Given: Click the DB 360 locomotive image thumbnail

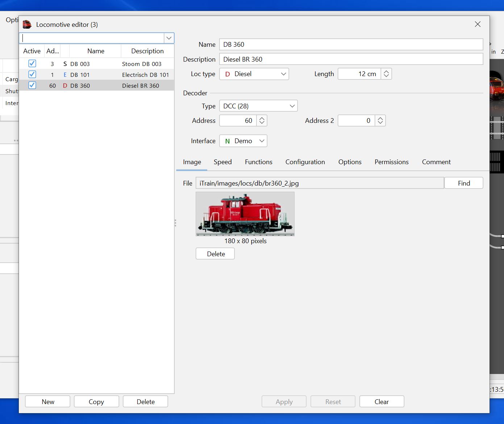Looking at the screenshot, I should pyautogui.click(x=245, y=214).
